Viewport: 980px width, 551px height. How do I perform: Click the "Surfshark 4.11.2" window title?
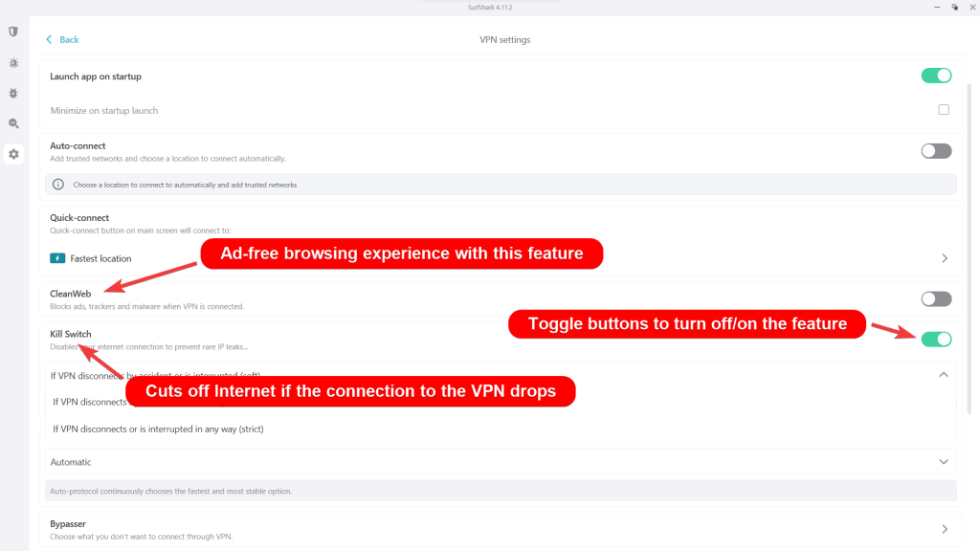(490, 8)
